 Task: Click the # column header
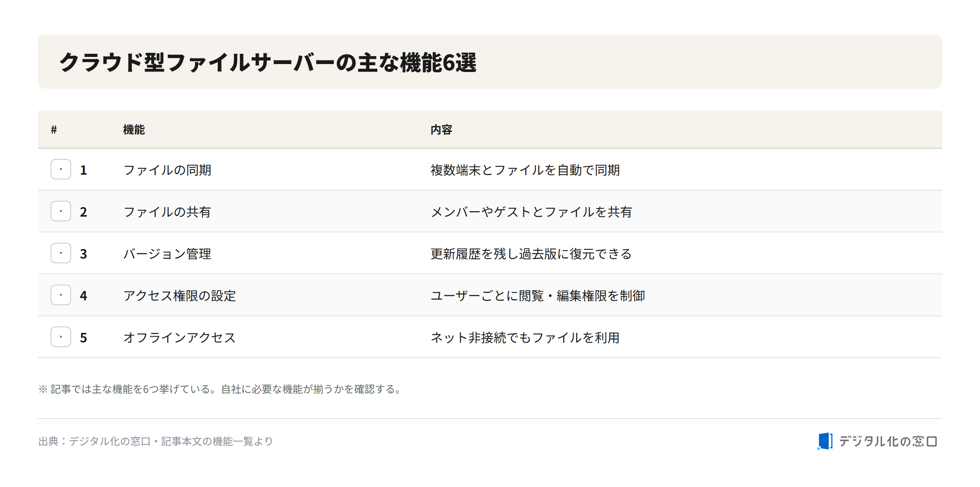point(54,130)
